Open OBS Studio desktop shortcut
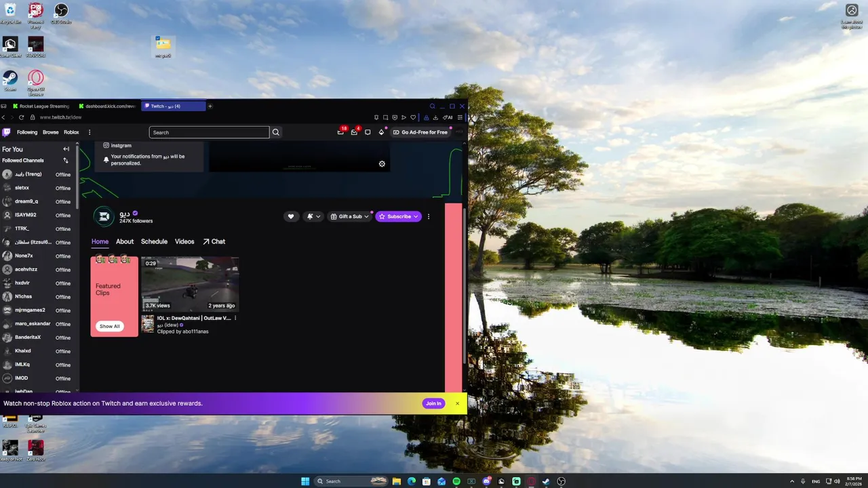868x488 pixels. pyautogui.click(x=61, y=14)
